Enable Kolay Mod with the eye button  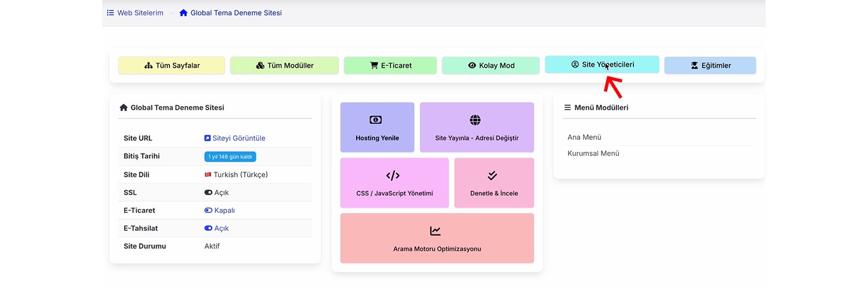491,66
